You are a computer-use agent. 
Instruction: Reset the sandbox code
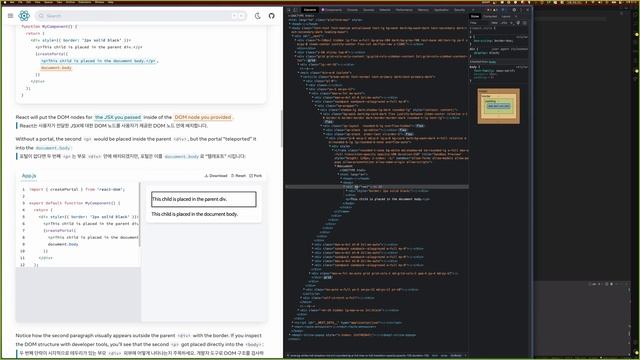click(x=238, y=176)
